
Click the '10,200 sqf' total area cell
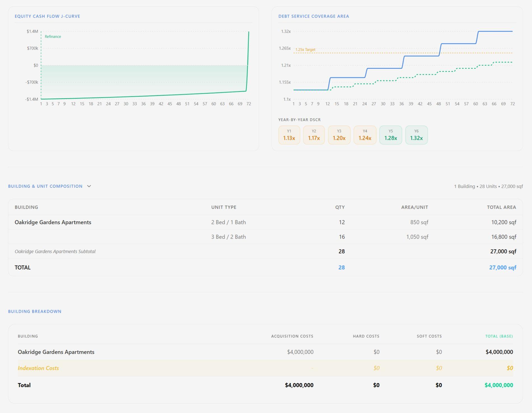504,222
